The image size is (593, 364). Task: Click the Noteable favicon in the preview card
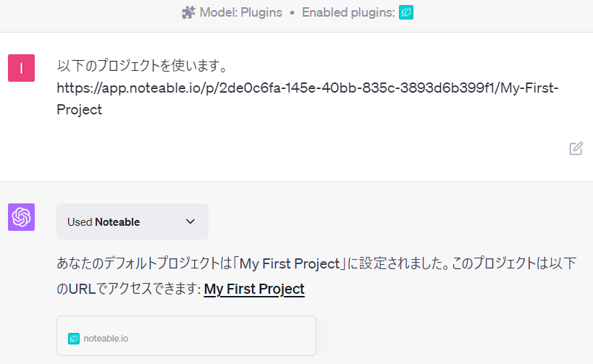pyautogui.click(x=74, y=338)
